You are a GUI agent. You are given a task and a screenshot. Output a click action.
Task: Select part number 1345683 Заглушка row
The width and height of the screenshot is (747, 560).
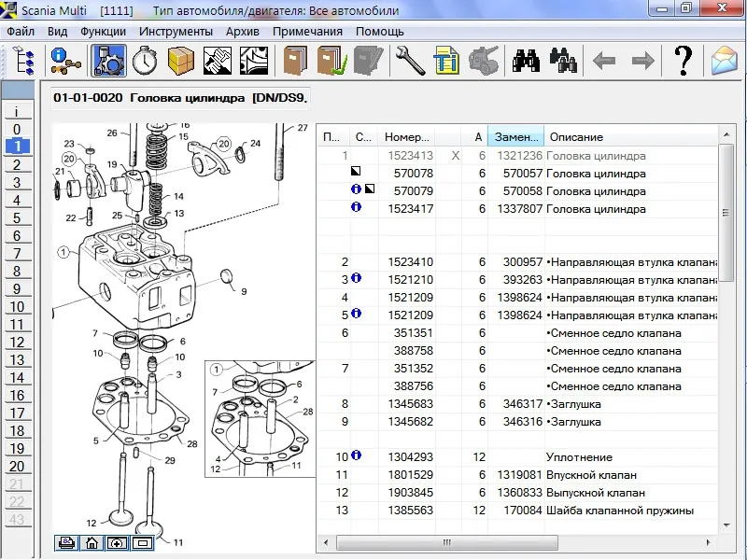click(x=517, y=404)
